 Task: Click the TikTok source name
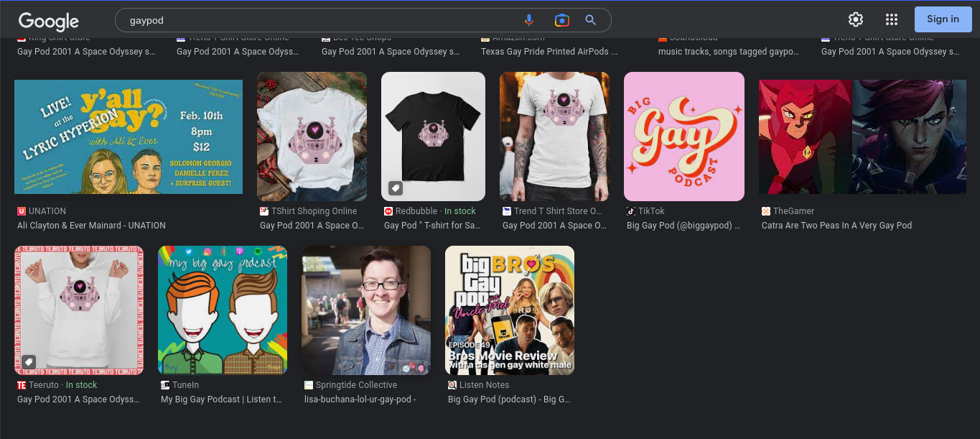[x=651, y=211]
